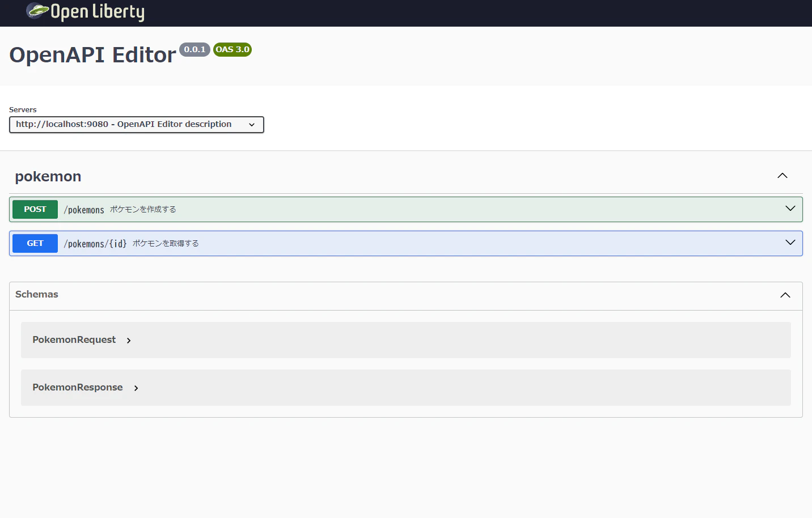Click the Open Liberty logo

click(85, 11)
